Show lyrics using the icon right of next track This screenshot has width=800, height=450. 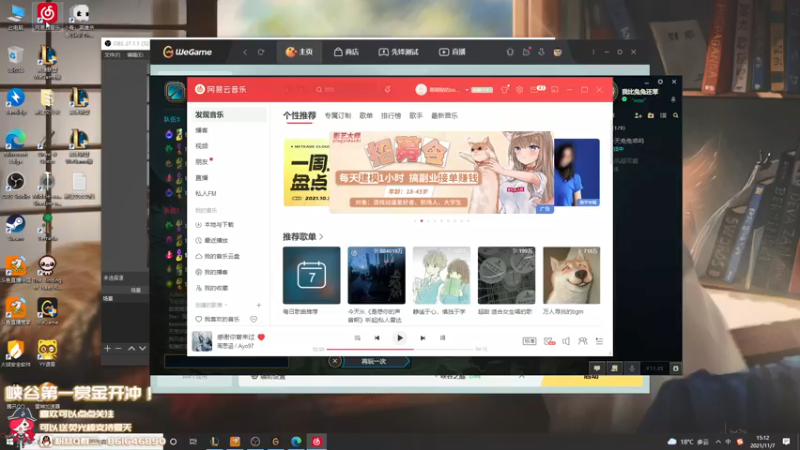coord(442,338)
